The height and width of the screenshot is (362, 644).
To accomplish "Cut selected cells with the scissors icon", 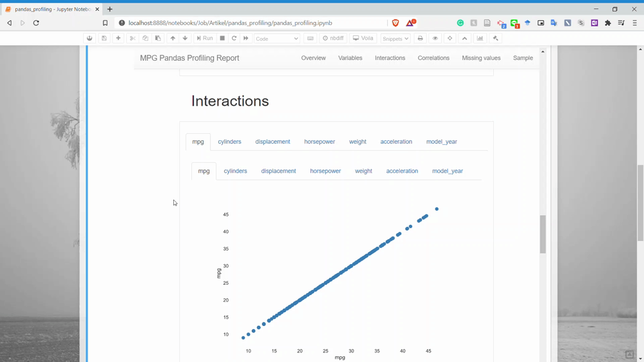I will tap(133, 38).
